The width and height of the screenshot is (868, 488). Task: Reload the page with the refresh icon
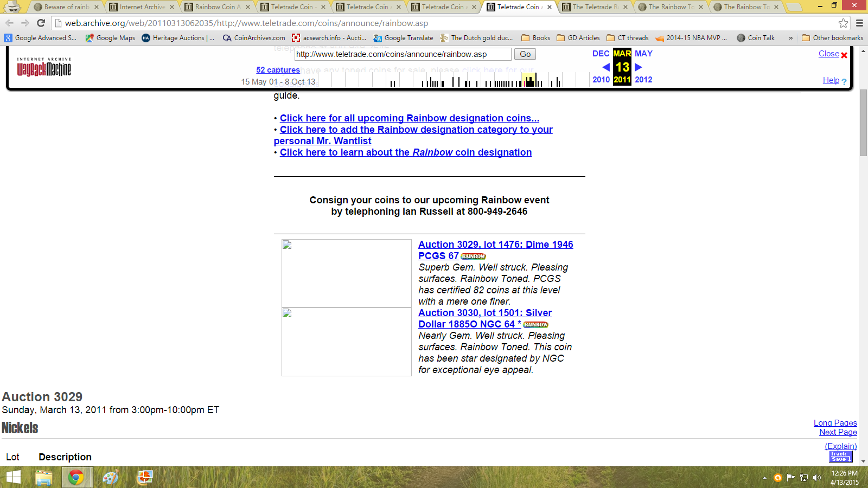click(x=41, y=23)
